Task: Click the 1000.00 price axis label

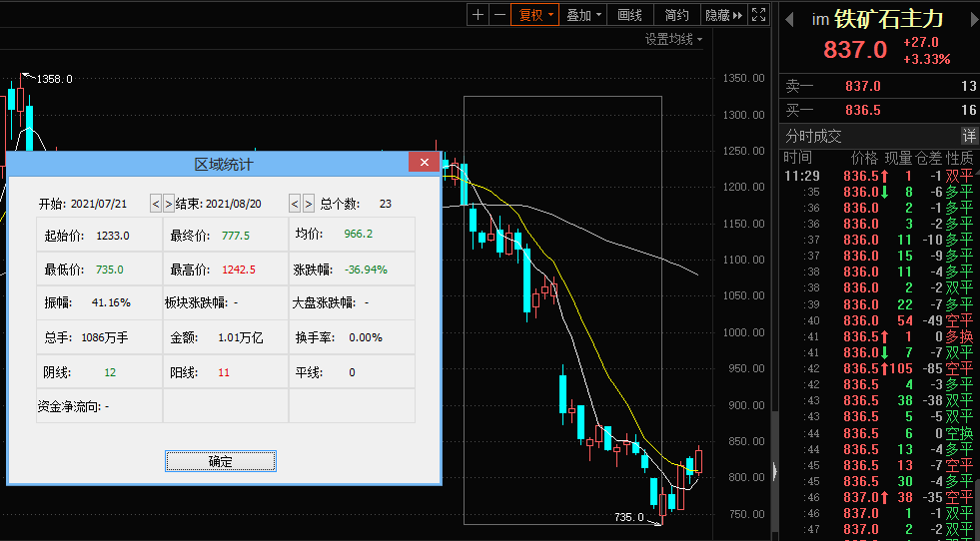Action: 744,332
